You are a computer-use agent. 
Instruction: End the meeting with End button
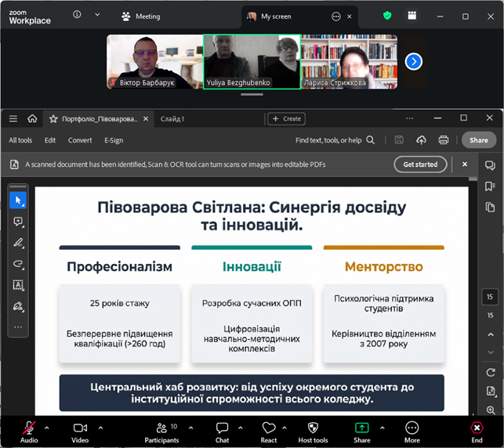tap(477, 432)
